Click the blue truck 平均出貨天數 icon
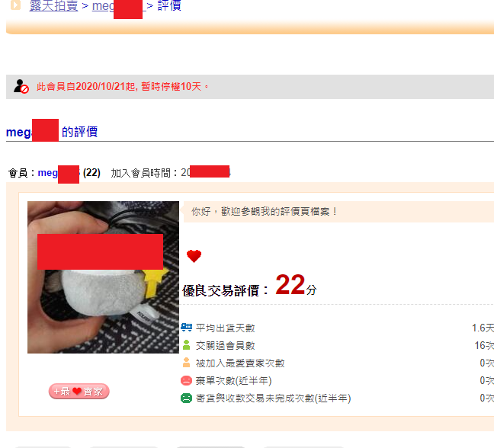The image size is (494, 448). tap(186, 328)
